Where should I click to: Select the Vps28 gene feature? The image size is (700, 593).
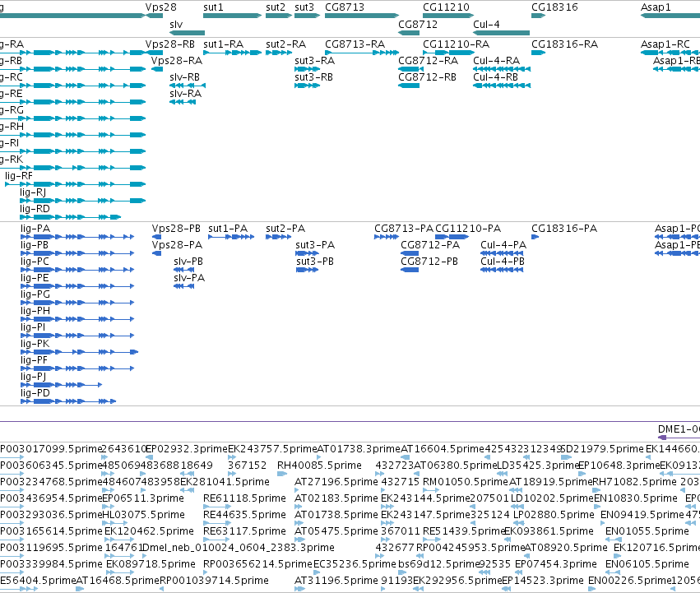pyautogui.click(x=155, y=16)
